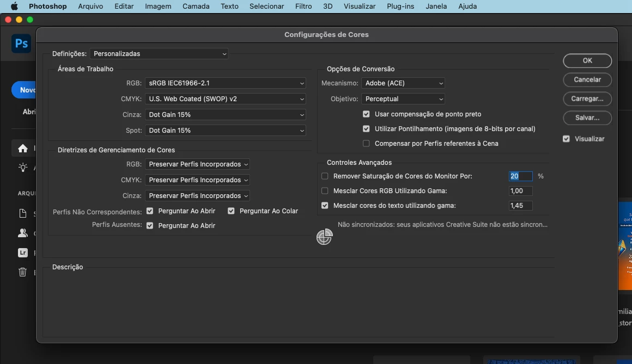Open the Mecanismo Adobe (ACE) dropdown
This screenshot has width=632, height=364.
click(x=403, y=83)
